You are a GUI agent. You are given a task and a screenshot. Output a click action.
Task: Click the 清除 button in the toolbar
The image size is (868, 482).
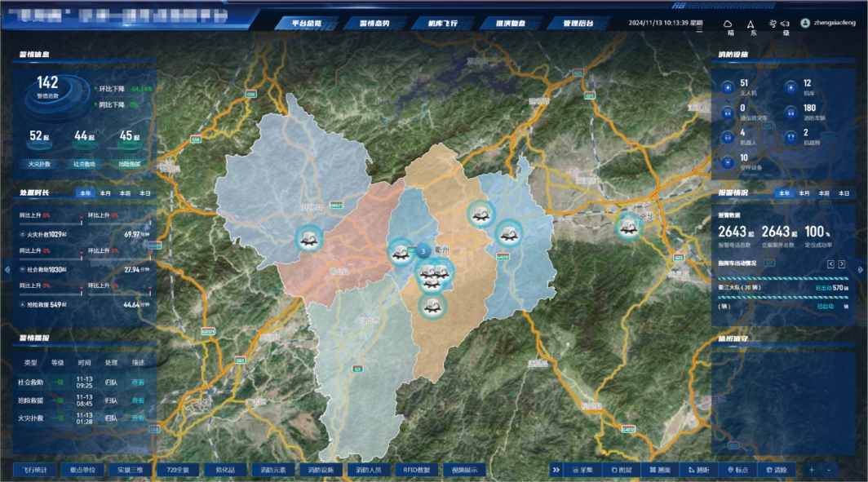[777, 470]
